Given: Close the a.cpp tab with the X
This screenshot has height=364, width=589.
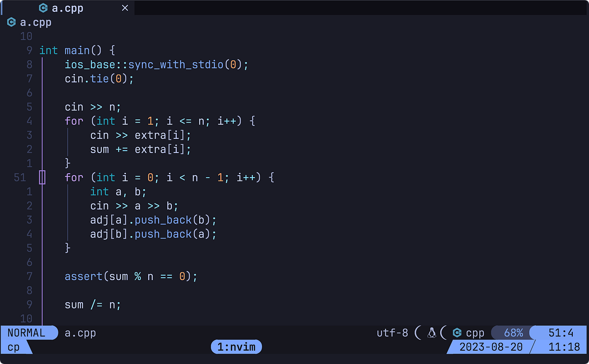Looking at the screenshot, I should [x=124, y=8].
